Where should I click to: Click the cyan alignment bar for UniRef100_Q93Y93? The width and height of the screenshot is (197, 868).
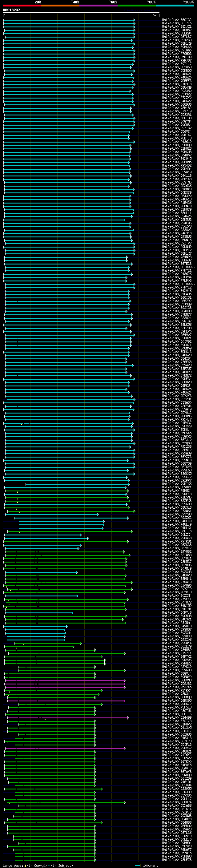pyautogui.click(x=52, y=515)
